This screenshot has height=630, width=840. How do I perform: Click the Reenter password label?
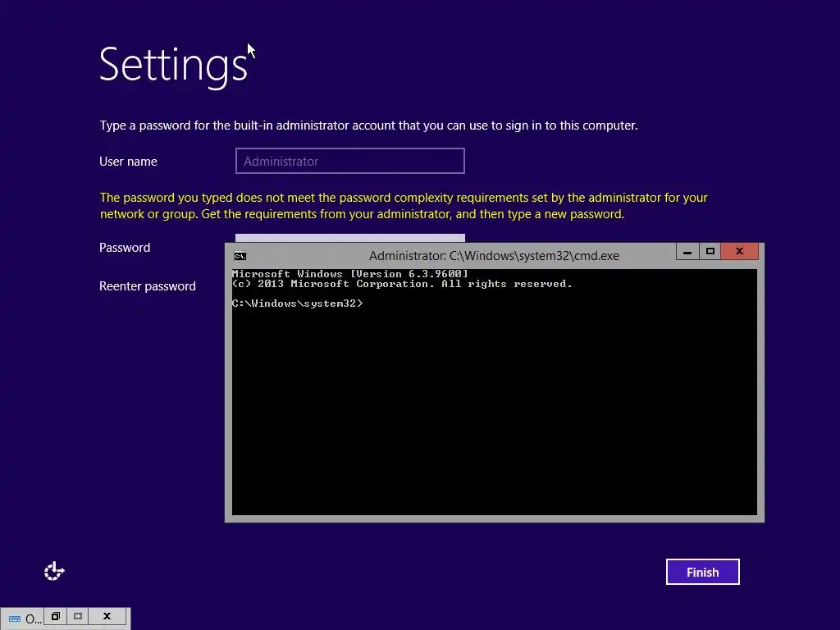tap(148, 286)
